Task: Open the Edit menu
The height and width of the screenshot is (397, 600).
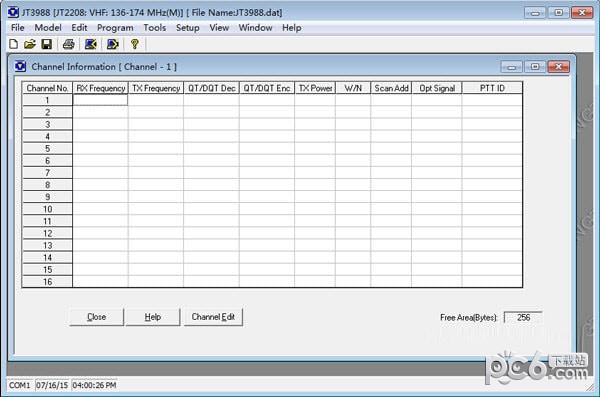Action: (79, 28)
